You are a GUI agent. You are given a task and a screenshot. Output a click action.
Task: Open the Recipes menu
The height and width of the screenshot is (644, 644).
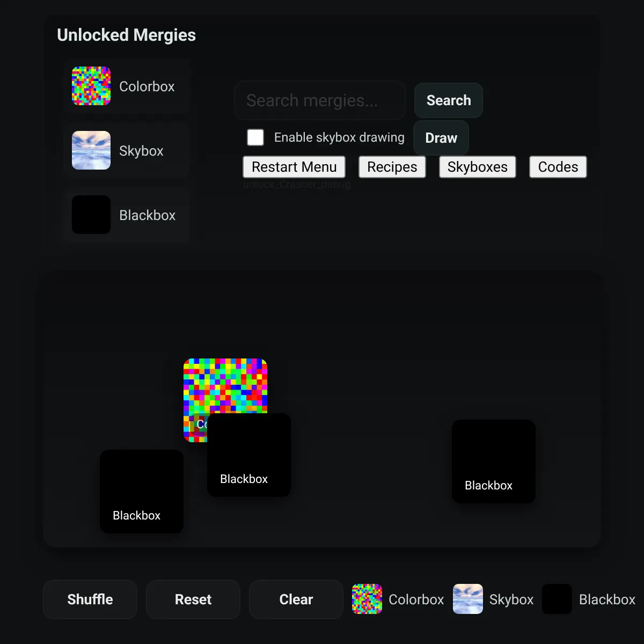pyautogui.click(x=392, y=167)
